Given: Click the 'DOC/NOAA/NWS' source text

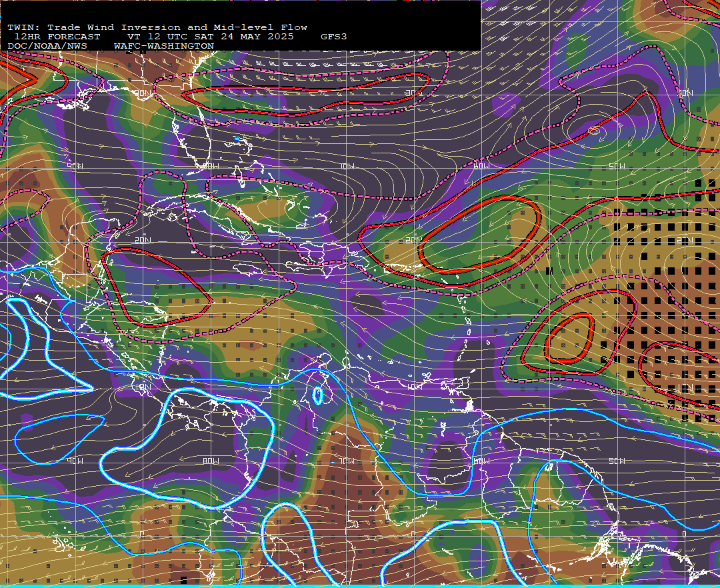Looking at the screenshot, I should [x=47, y=47].
